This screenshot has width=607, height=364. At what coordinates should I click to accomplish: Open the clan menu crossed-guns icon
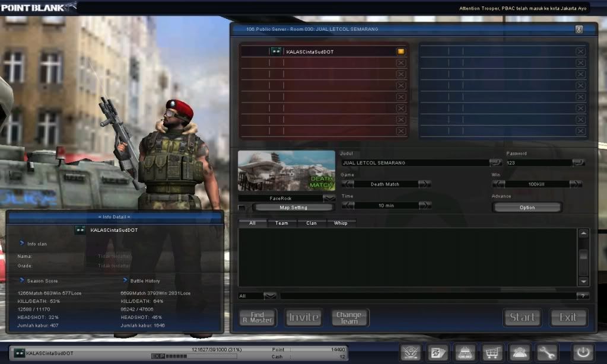click(411, 352)
